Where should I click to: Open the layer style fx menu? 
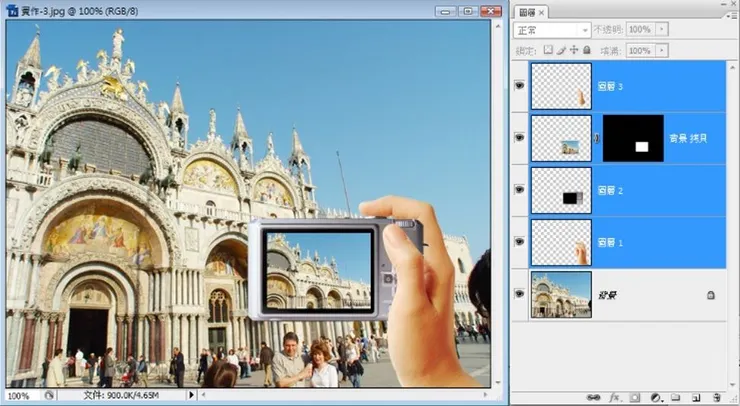point(614,397)
